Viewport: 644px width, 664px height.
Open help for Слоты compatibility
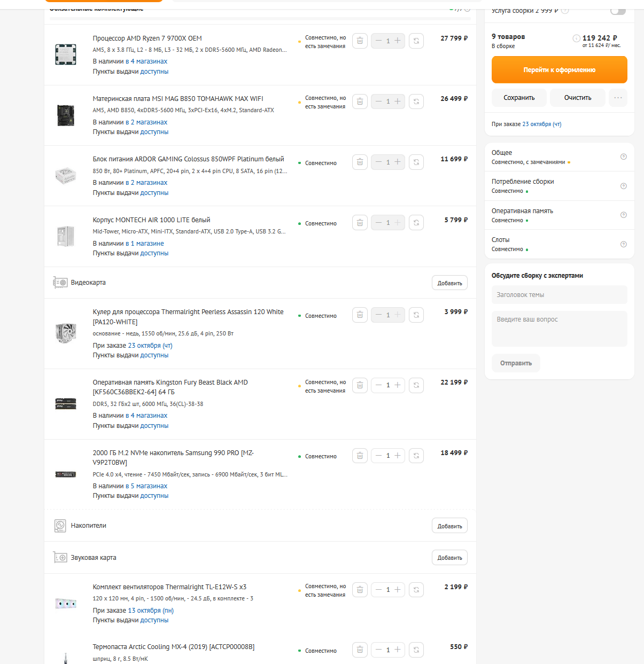coord(623,244)
